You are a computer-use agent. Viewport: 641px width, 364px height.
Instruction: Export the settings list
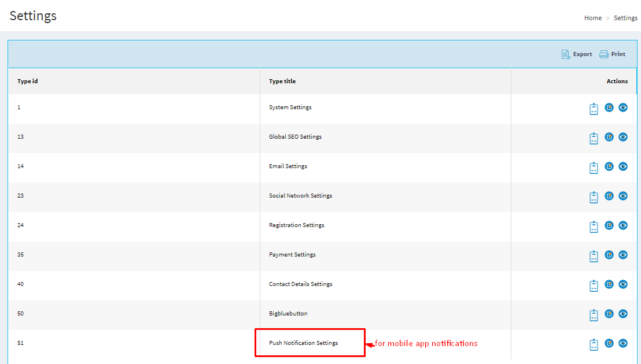(577, 54)
